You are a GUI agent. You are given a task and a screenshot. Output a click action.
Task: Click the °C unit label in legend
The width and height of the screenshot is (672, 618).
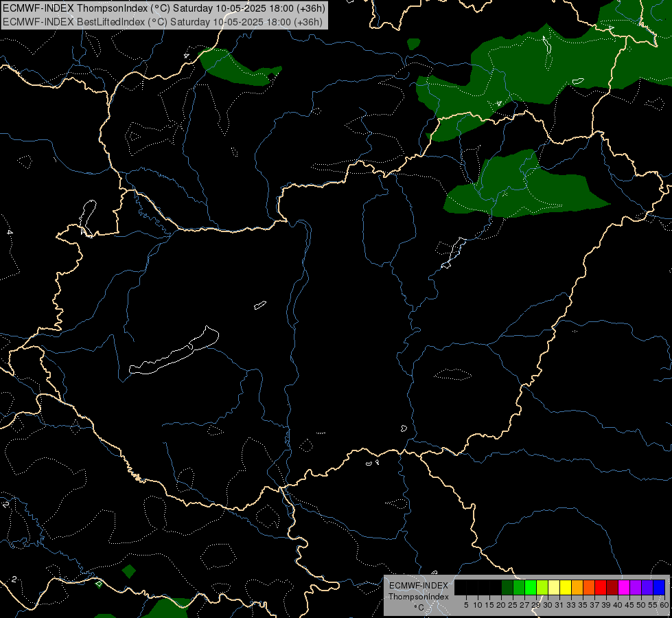coord(419,607)
